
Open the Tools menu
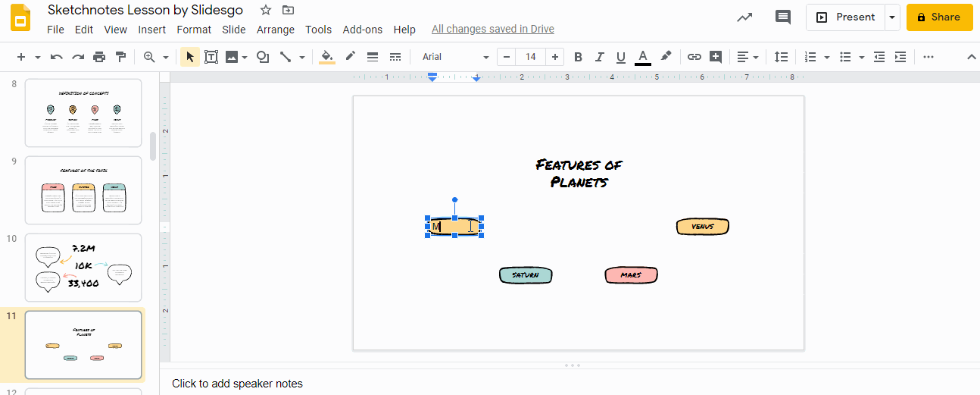(319, 30)
